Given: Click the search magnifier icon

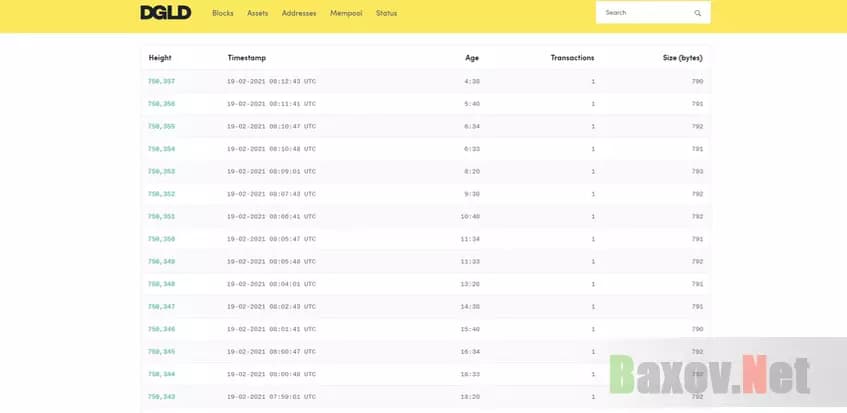Looking at the screenshot, I should [697, 13].
